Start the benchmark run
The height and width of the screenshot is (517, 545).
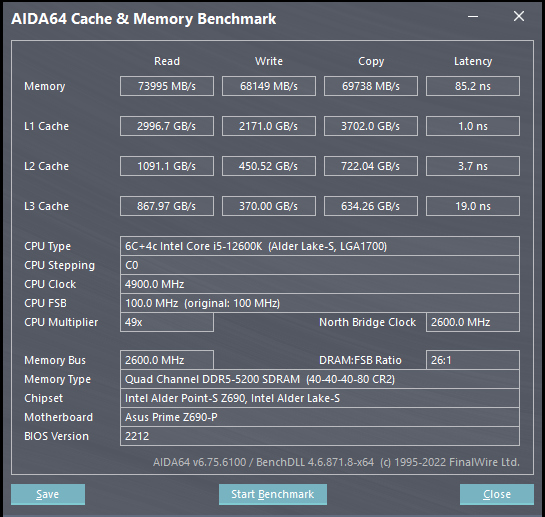coord(273,494)
